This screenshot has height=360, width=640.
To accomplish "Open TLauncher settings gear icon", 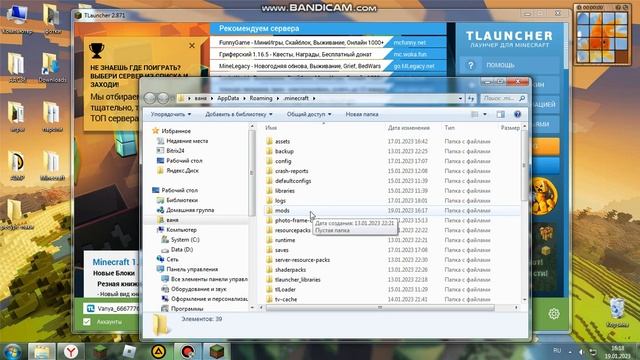I will pyautogui.click(x=554, y=313).
